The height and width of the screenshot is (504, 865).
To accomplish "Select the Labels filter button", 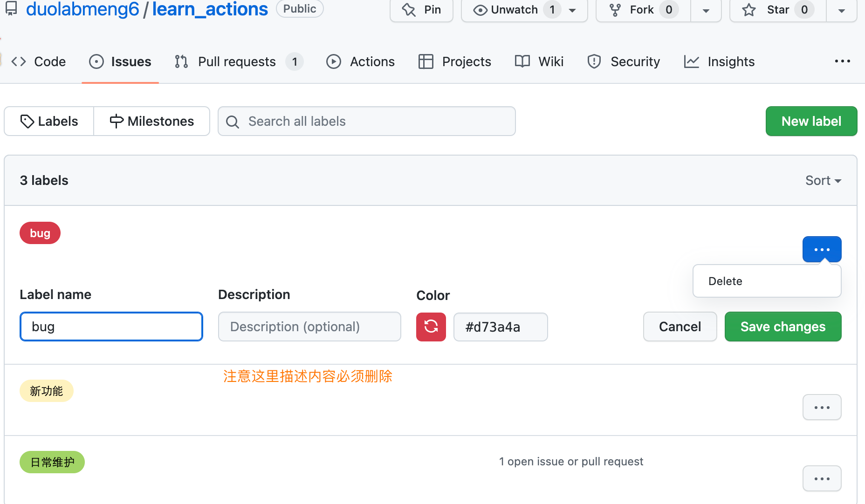I will coord(49,121).
